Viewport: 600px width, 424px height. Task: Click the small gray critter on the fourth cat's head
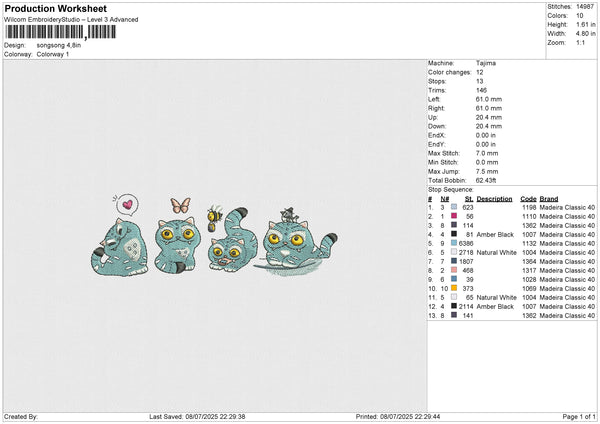pos(287,212)
